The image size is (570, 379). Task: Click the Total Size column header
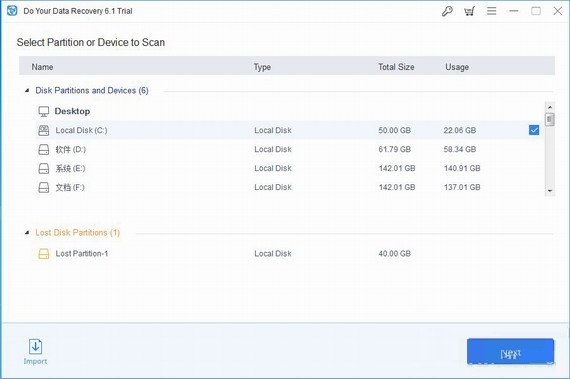coord(396,67)
